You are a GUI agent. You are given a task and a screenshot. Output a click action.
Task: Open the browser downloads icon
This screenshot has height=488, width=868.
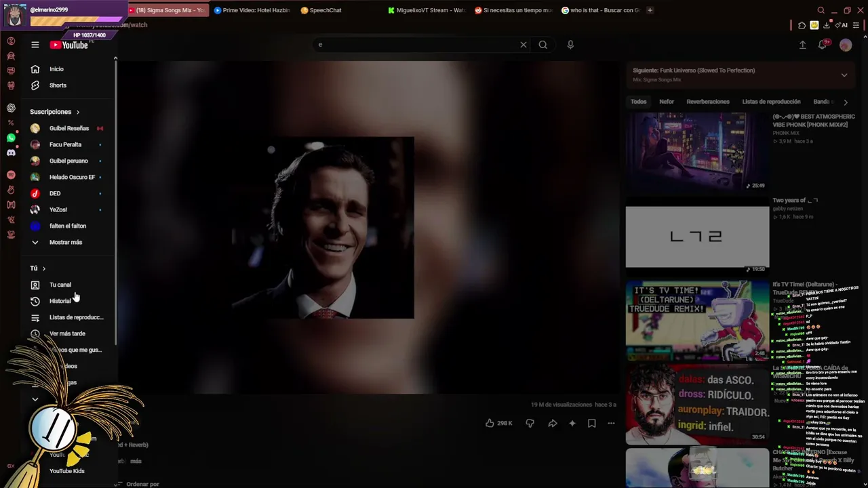(826, 25)
